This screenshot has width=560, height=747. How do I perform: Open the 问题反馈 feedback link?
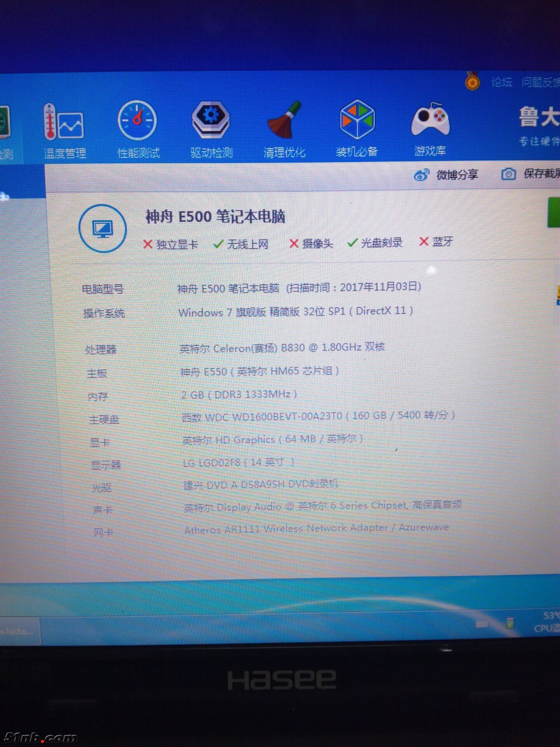[540, 82]
